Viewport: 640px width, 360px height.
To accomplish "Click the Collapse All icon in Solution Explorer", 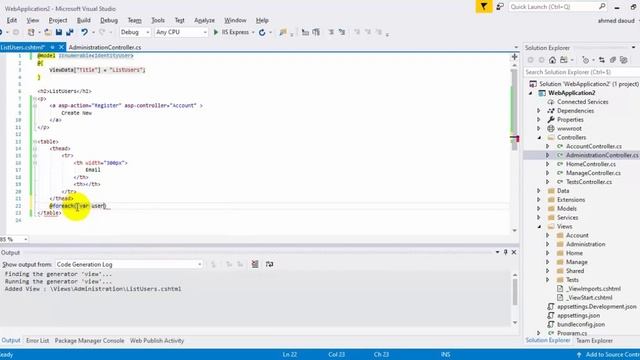I will click(x=613, y=60).
